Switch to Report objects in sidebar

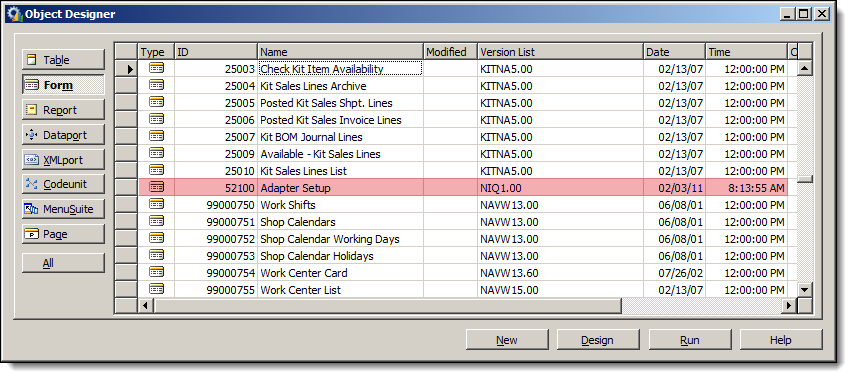(63, 110)
